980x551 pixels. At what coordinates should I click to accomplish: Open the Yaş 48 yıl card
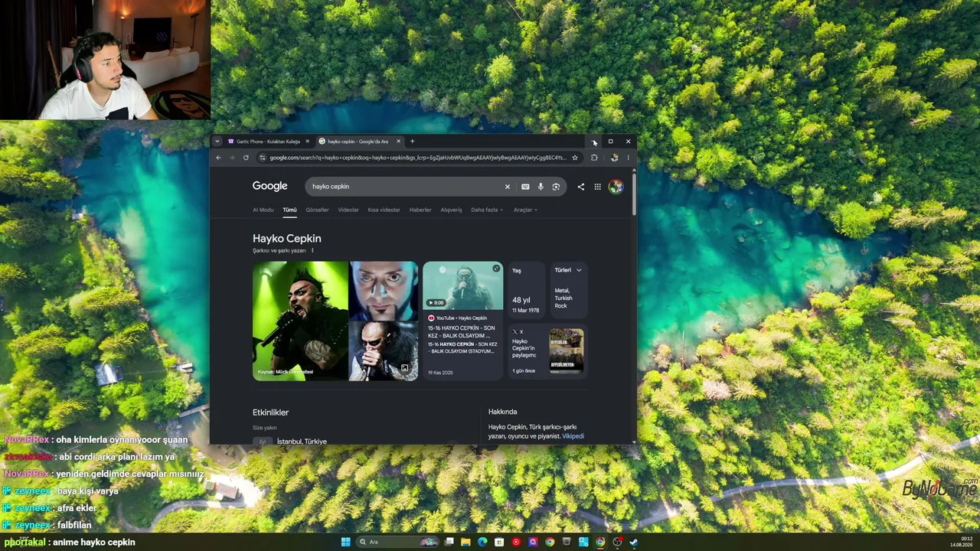pyautogui.click(x=527, y=290)
